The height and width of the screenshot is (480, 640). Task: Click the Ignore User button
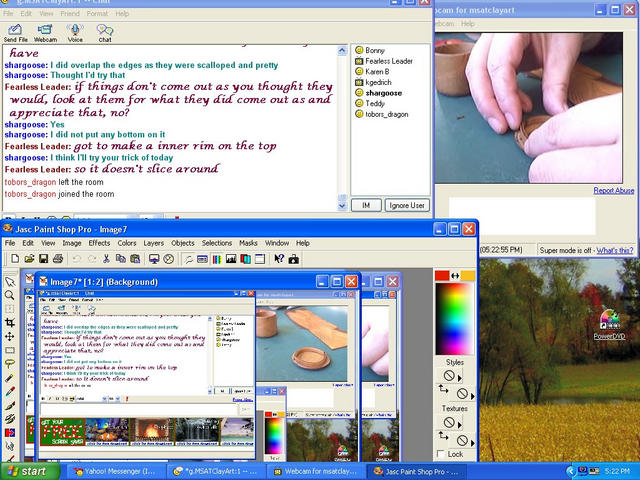click(x=407, y=205)
